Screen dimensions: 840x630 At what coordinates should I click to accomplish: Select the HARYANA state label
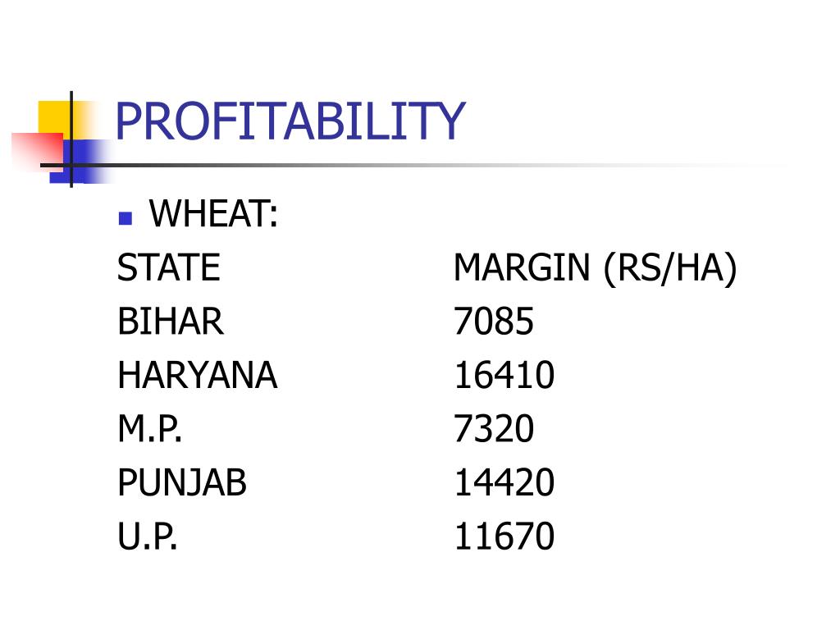click(x=198, y=375)
